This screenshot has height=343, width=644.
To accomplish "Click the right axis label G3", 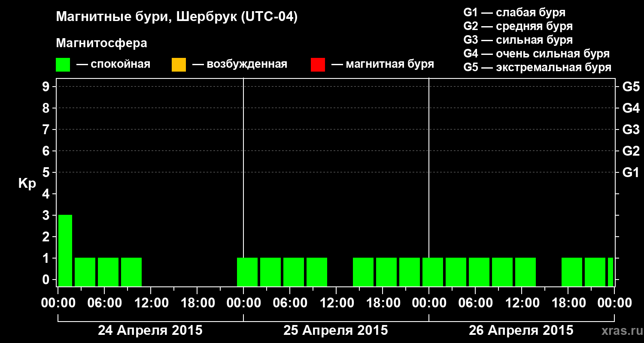I will (x=631, y=129).
